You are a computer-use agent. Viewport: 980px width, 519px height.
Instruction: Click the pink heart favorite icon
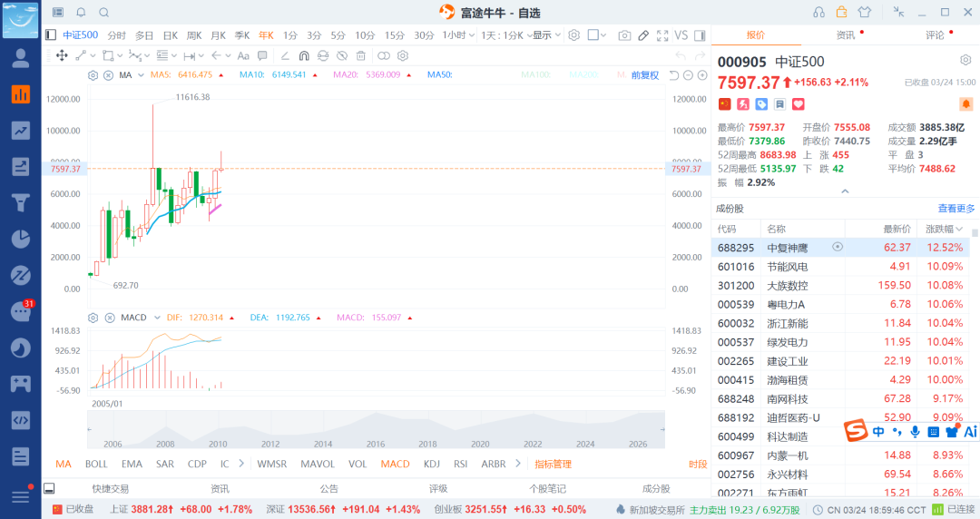pyautogui.click(x=799, y=103)
